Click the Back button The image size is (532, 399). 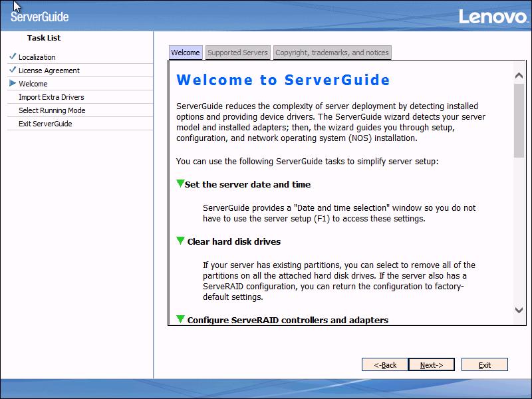point(384,364)
